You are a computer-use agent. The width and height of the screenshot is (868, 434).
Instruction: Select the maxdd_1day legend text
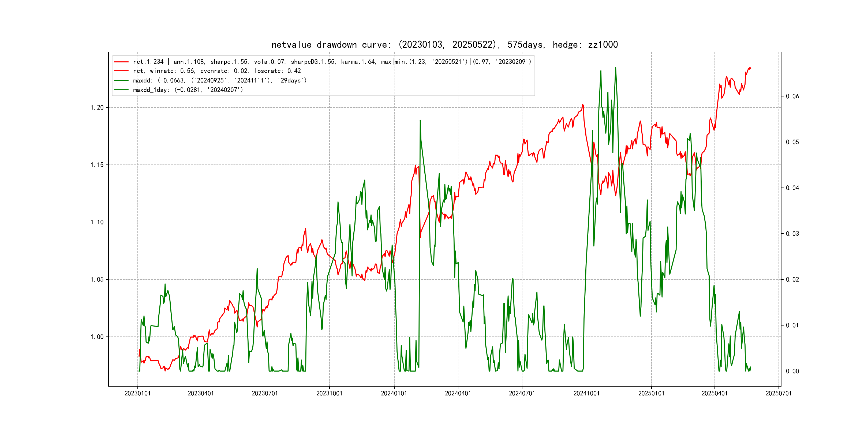(x=188, y=90)
